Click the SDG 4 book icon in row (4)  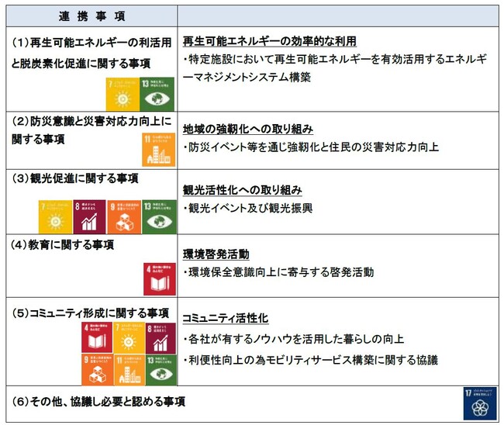click(x=160, y=279)
